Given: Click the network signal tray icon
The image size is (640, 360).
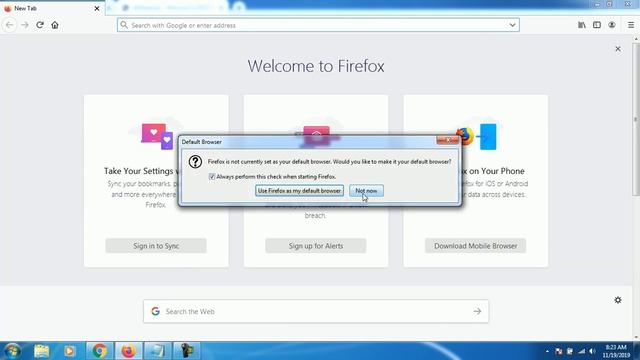Looking at the screenshot, I should point(581,351).
